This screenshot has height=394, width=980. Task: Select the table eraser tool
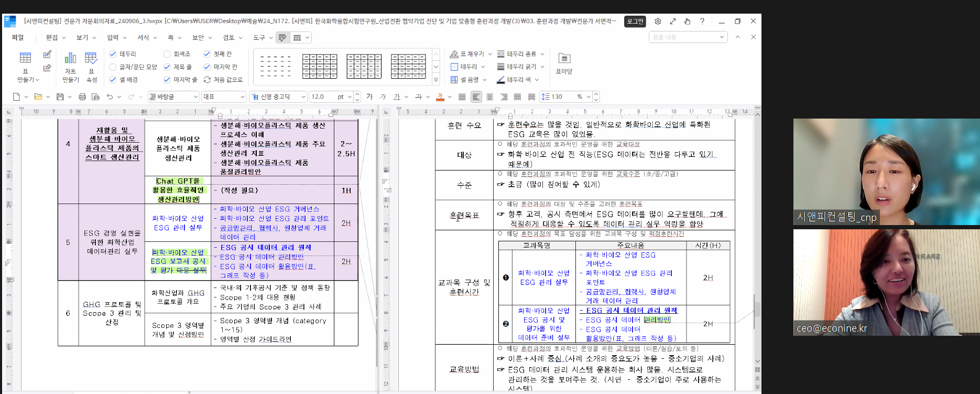point(47,68)
